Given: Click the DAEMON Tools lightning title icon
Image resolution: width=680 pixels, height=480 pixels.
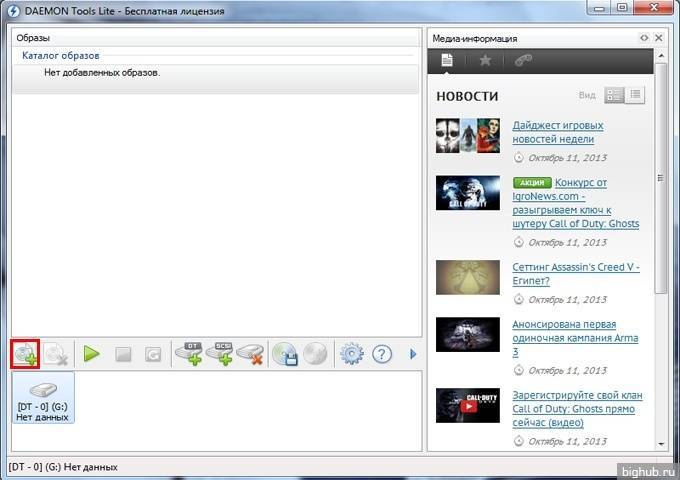Looking at the screenshot, I should 13,10.
